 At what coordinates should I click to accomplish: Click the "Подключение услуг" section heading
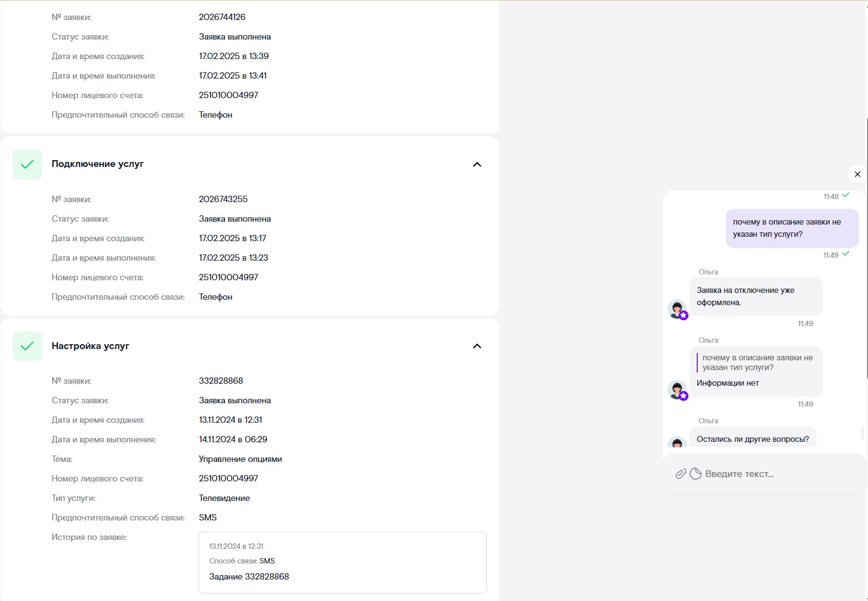click(x=98, y=164)
